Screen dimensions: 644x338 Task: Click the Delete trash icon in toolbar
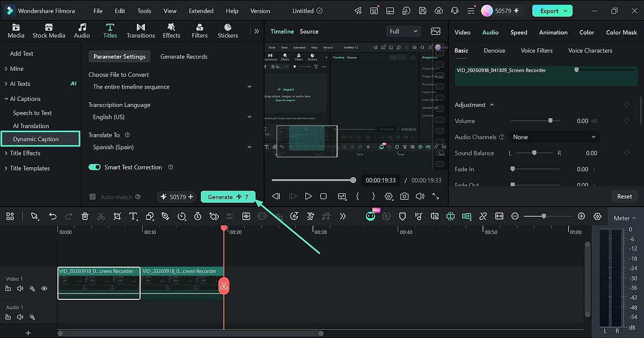(85, 216)
